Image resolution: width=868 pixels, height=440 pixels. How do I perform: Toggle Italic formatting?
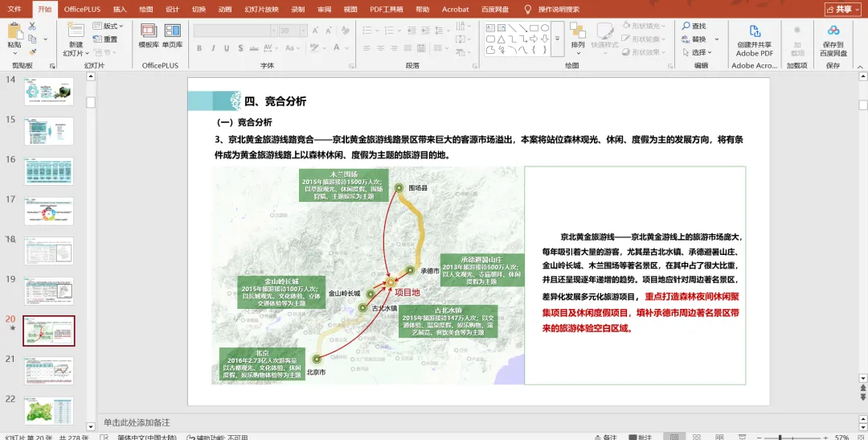(212, 48)
